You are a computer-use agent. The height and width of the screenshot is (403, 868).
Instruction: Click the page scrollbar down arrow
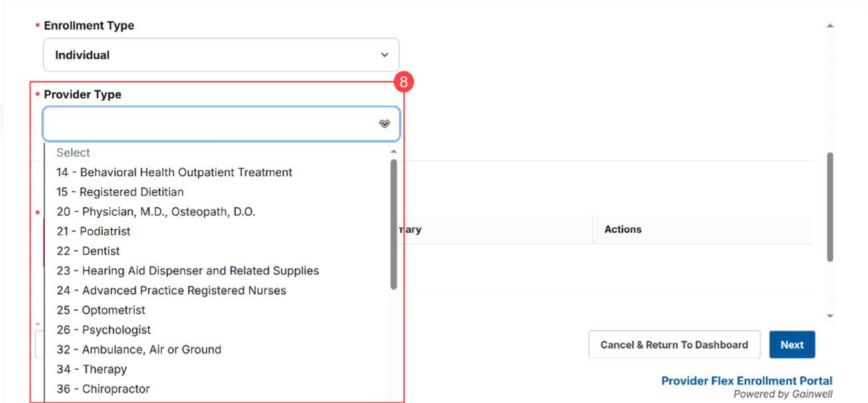pos(830,316)
